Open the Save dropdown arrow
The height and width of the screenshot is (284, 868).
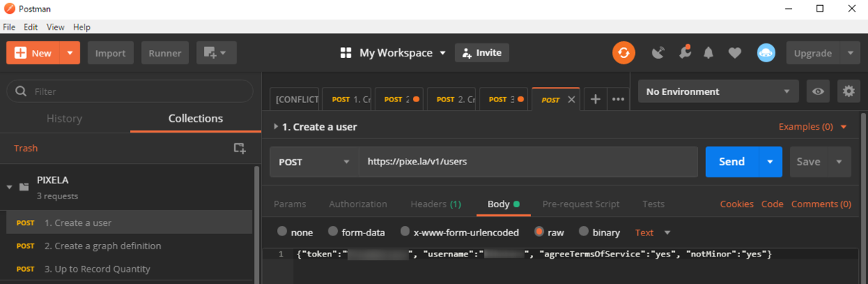[x=840, y=162]
